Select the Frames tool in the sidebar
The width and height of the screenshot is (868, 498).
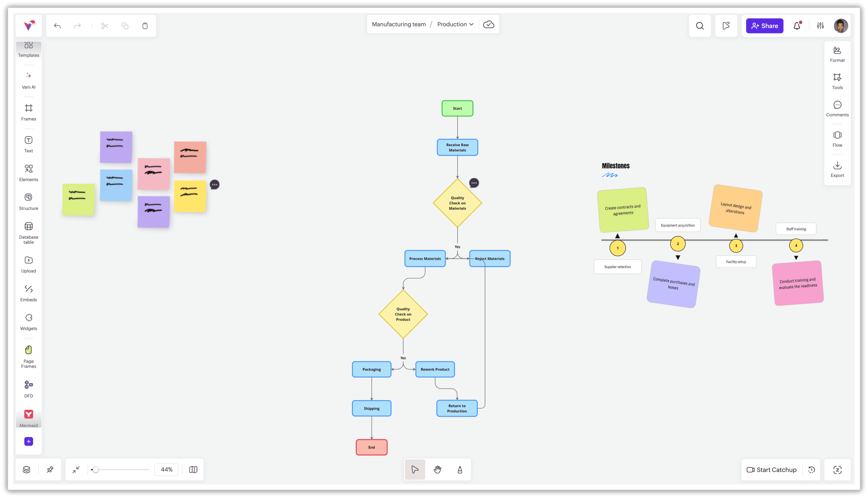click(x=28, y=112)
